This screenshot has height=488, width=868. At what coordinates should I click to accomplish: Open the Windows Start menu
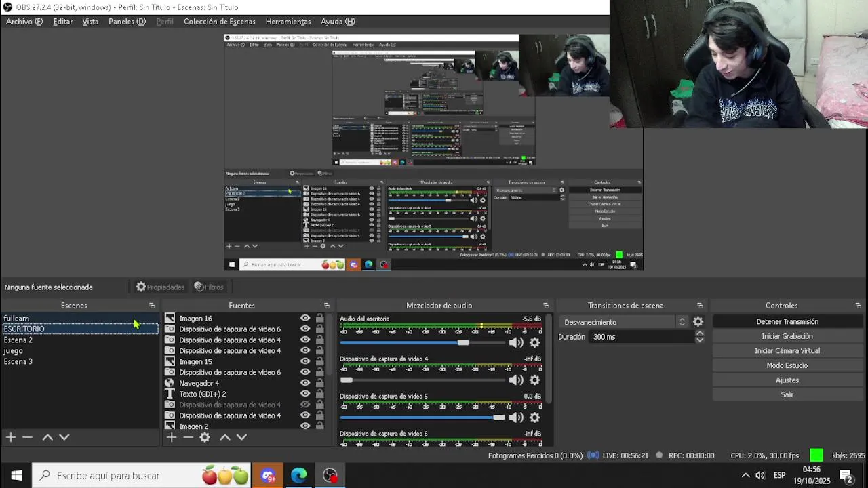tap(16, 476)
